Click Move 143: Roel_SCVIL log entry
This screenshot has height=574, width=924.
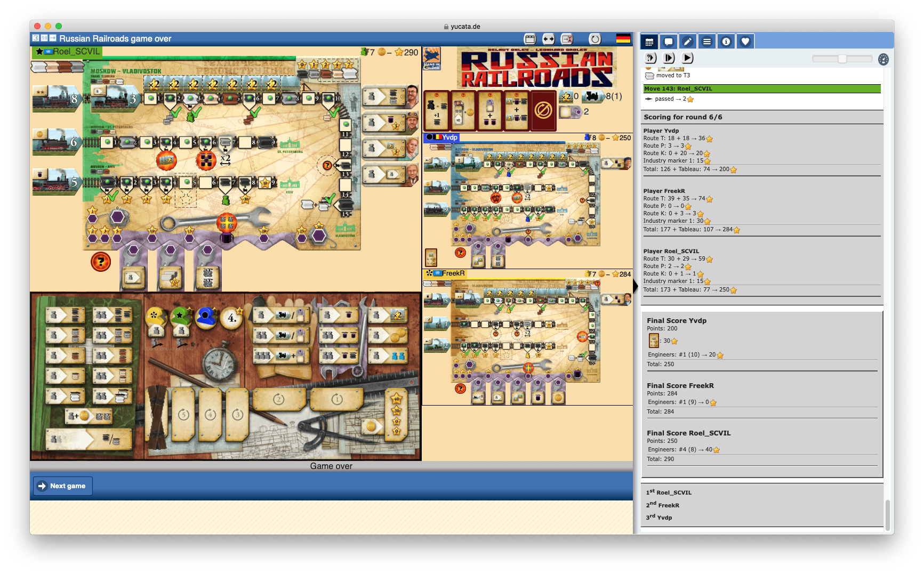762,88
